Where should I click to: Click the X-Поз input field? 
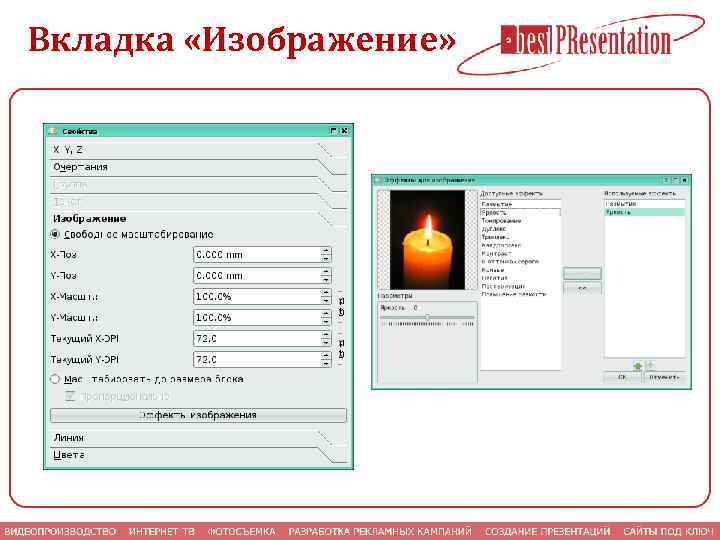tap(257, 255)
